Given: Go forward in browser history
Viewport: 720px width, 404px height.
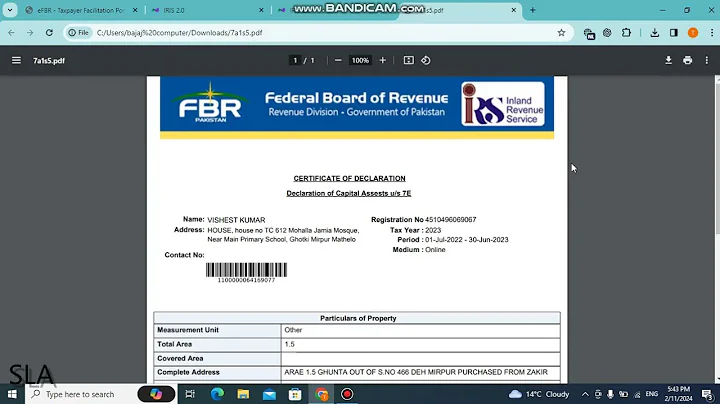Looking at the screenshot, I should (x=30, y=33).
